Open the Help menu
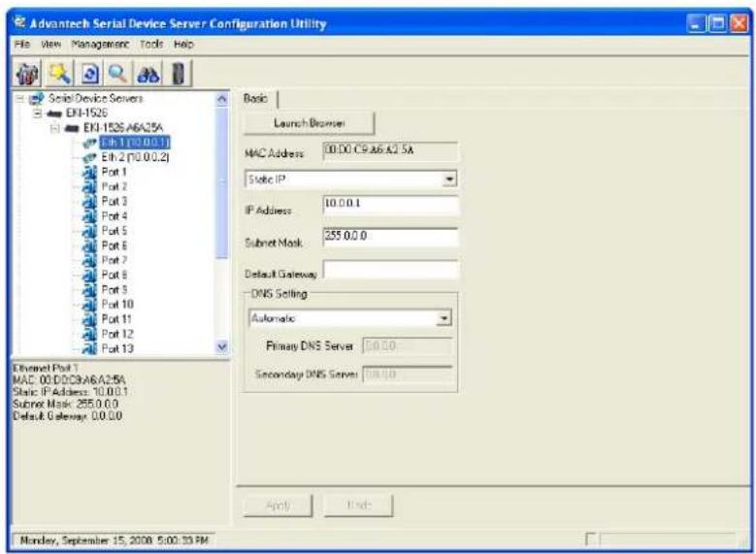The height and width of the screenshot is (554, 756). point(183,45)
